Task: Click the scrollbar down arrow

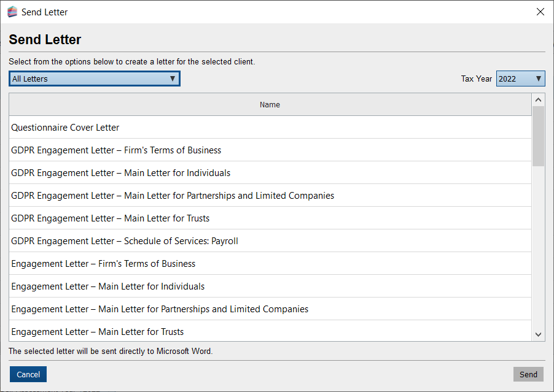Action: tap(538, 334)
